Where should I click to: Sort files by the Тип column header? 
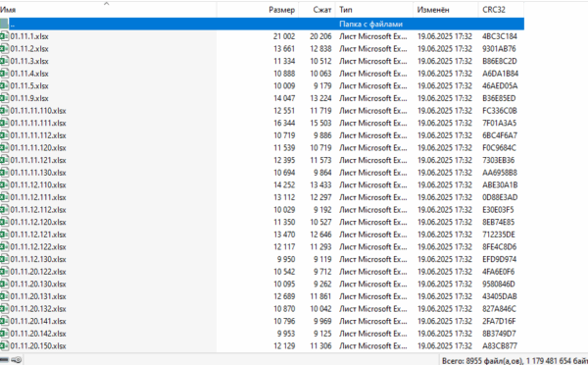coord(374,10)
